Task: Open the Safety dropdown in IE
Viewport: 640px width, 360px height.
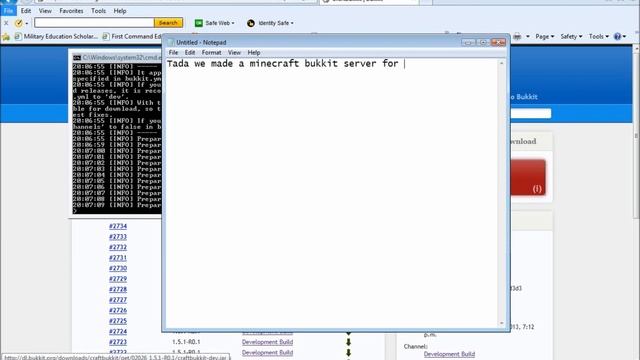Action: click(x=571, y=36)
